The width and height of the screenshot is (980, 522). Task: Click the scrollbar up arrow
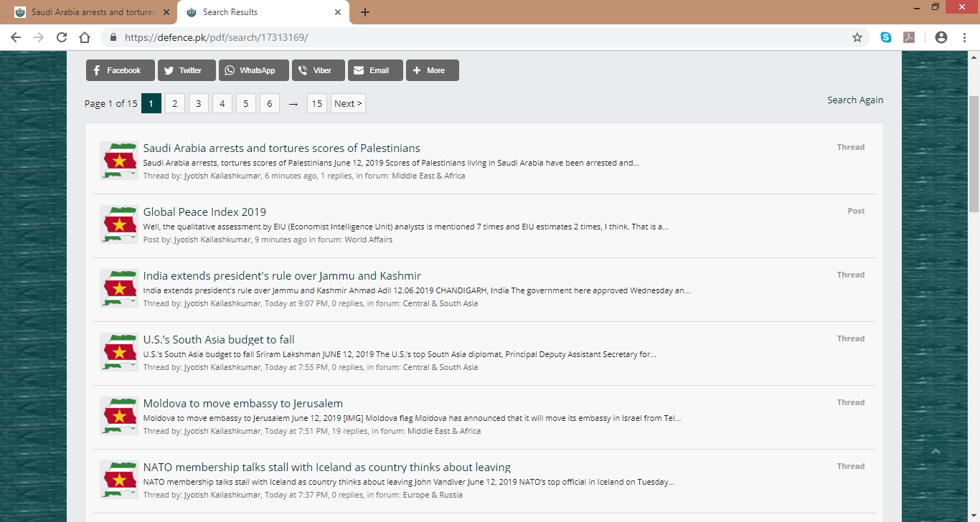pos(974,57)
